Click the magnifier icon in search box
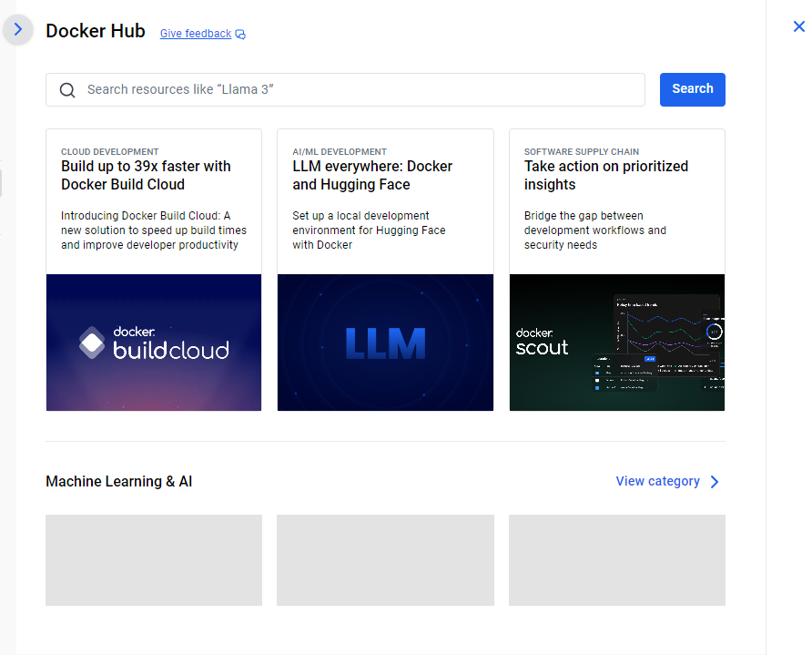 [x=67, y=90]
